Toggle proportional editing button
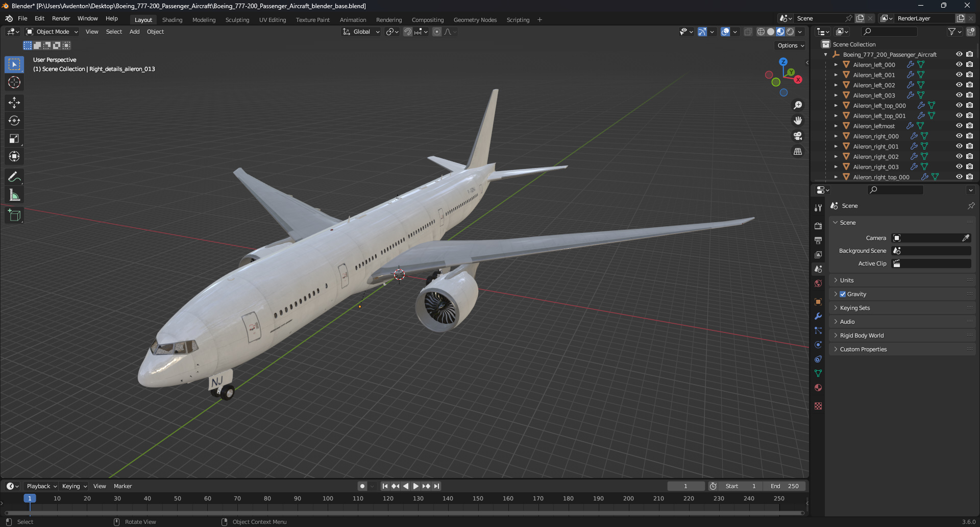Screen dimensions: 980x527 tap(437, 32)
